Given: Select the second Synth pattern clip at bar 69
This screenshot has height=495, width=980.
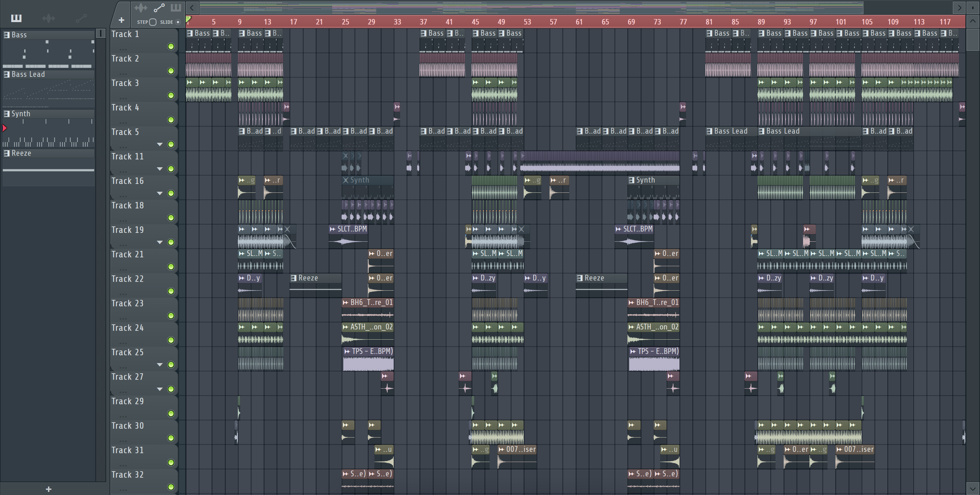Looking at the screenshot, I should pos(654,187).
